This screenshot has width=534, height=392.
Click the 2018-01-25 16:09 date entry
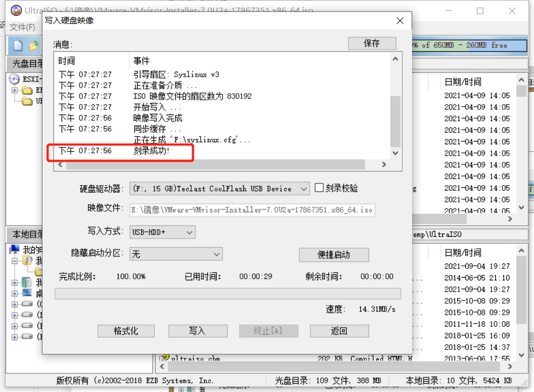pos(477,335)
